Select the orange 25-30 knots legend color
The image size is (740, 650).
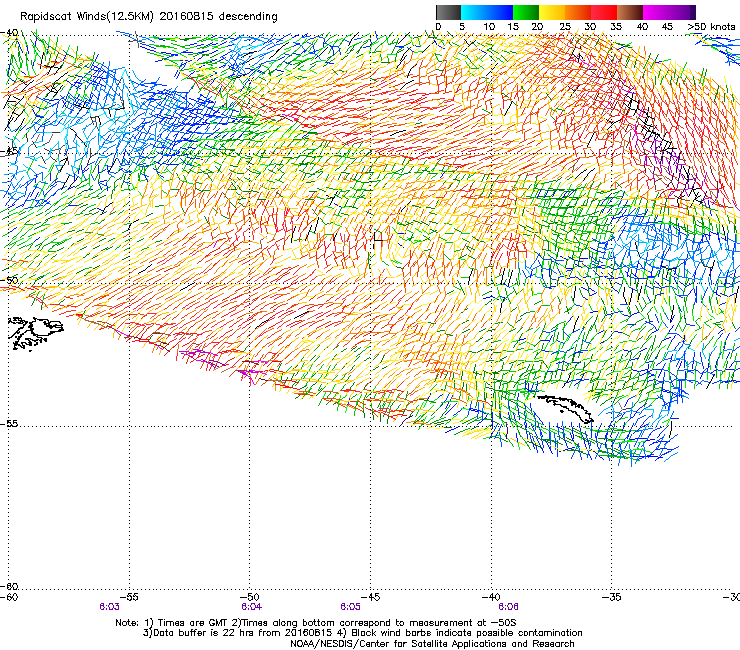coord(578,12)
